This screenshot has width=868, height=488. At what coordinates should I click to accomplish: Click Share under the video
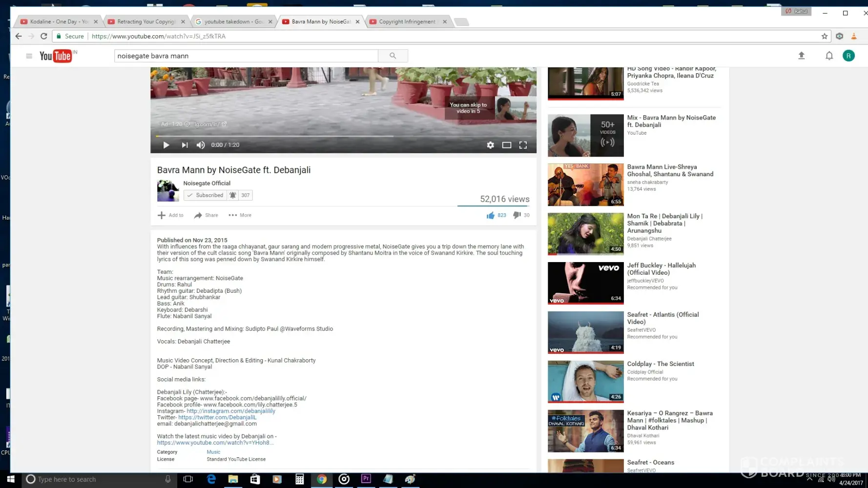click(206, 215)
